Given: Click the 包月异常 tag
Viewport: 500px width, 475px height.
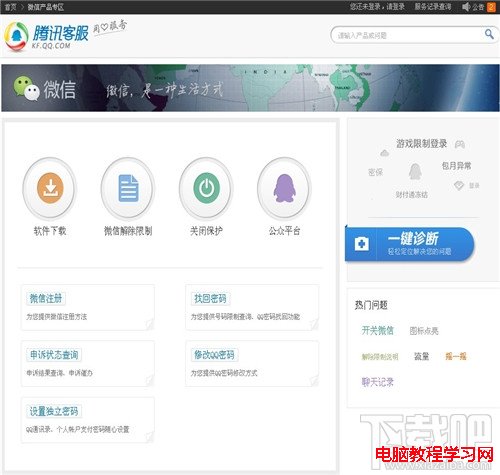Looking at the screenshot, I should pos(456,166).
